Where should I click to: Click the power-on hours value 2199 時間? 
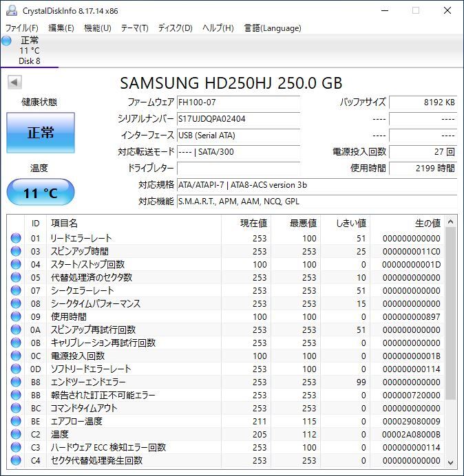(x=423, y=168)
